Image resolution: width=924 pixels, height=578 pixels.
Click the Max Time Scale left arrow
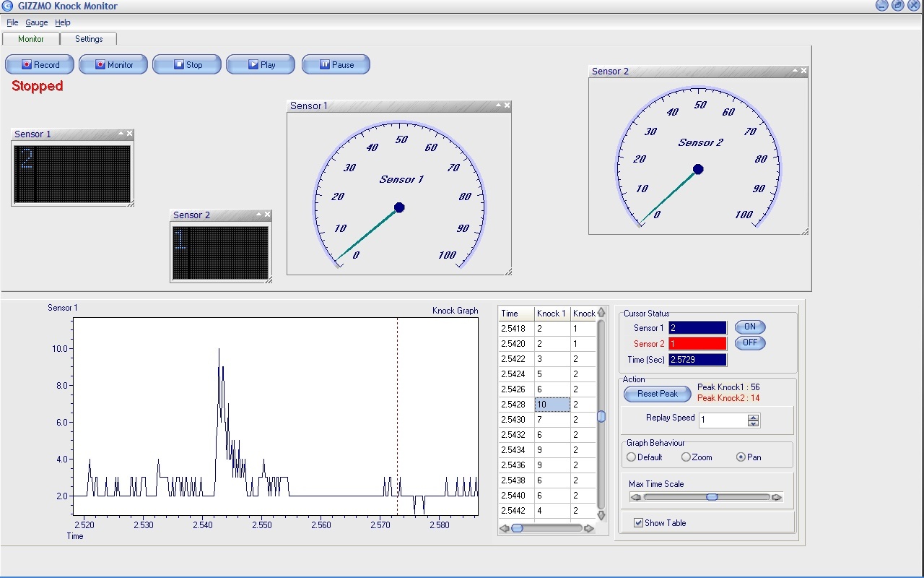[635, 497]
